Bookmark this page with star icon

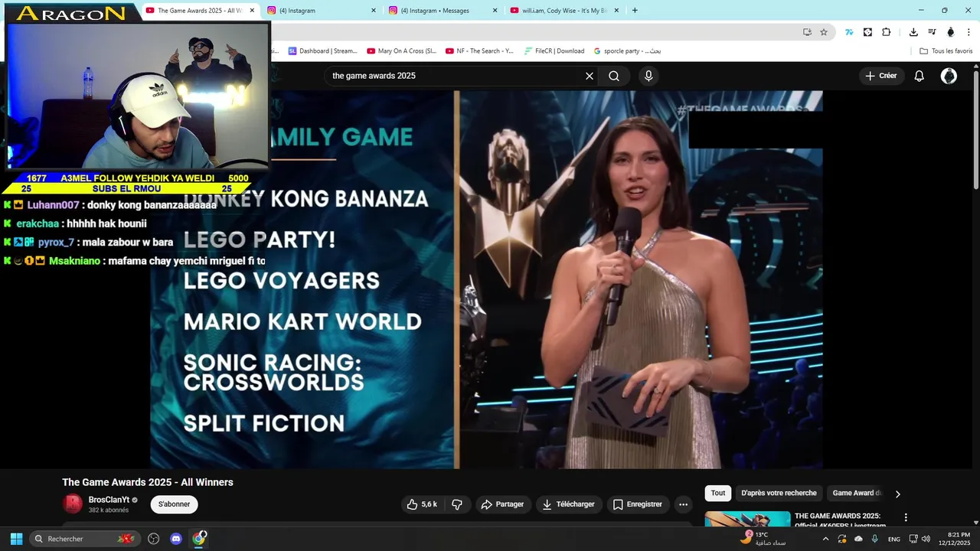(x=824, y=32)
